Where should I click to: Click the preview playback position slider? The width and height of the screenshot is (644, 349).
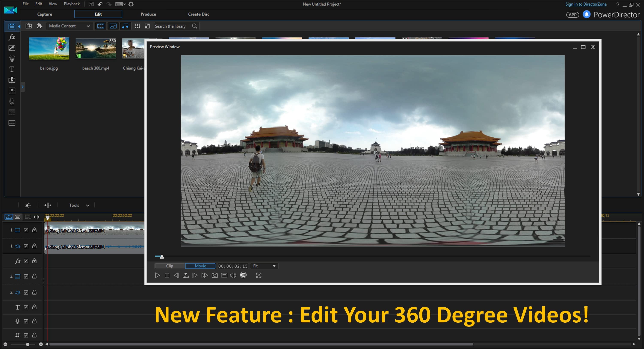pos(162,257)
